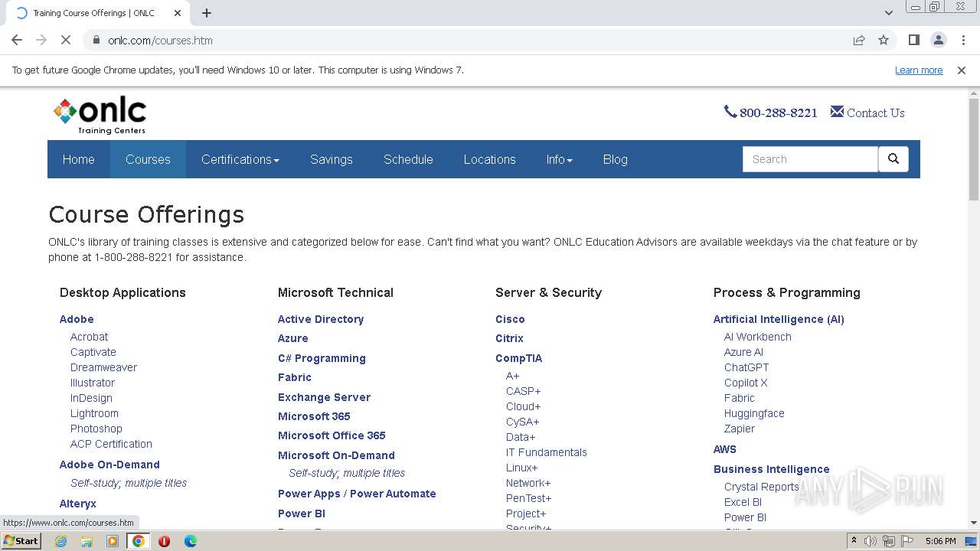
Task: Stop loading the page
Action: 66,40
